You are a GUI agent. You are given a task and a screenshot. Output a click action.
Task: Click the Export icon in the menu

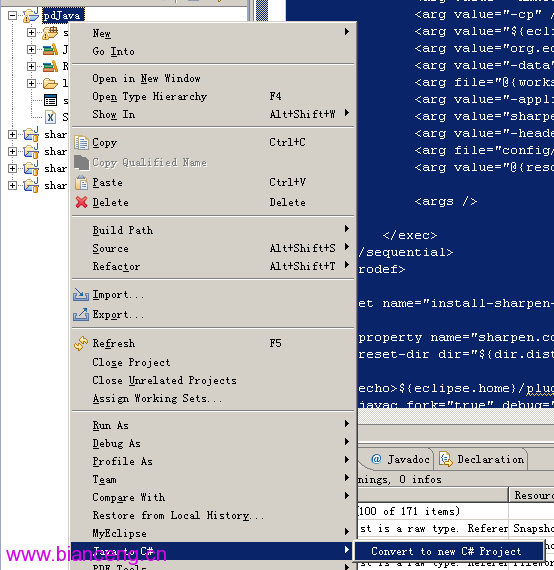[81, 314]
